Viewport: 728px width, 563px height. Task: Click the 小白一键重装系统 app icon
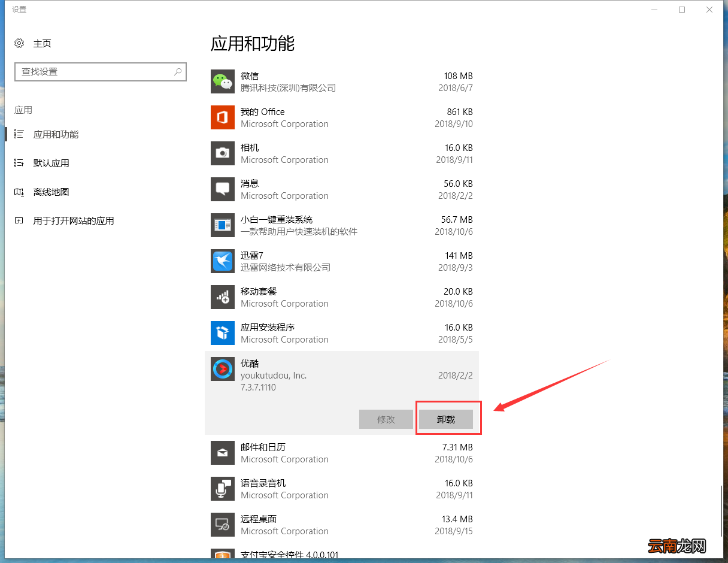pos(223,225)
